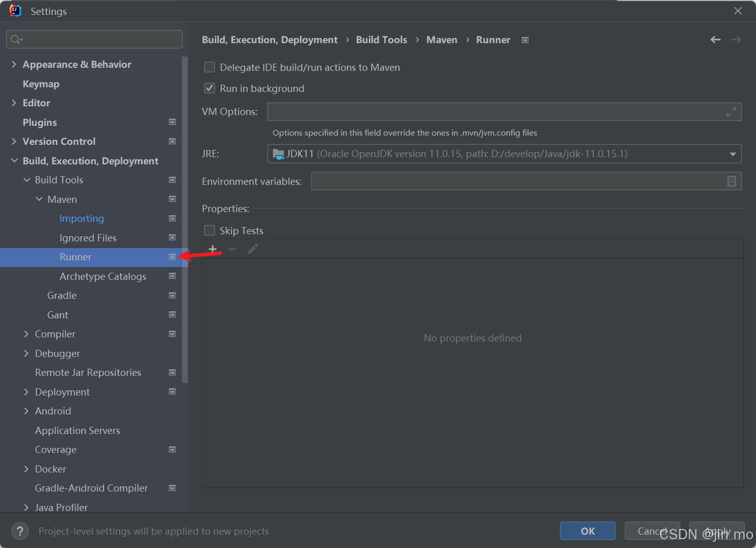Click the project icon next to Build Tools

coord(173,180)
